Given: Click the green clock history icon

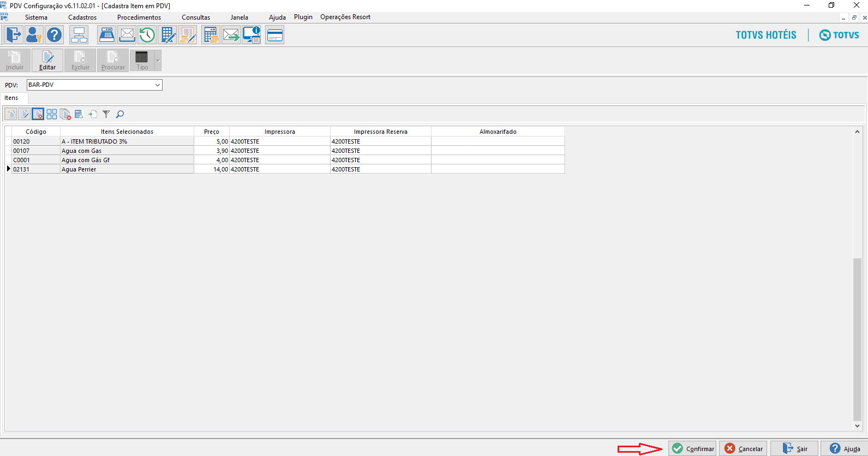Looking at the screenshot, I should (x=147, y=35).
